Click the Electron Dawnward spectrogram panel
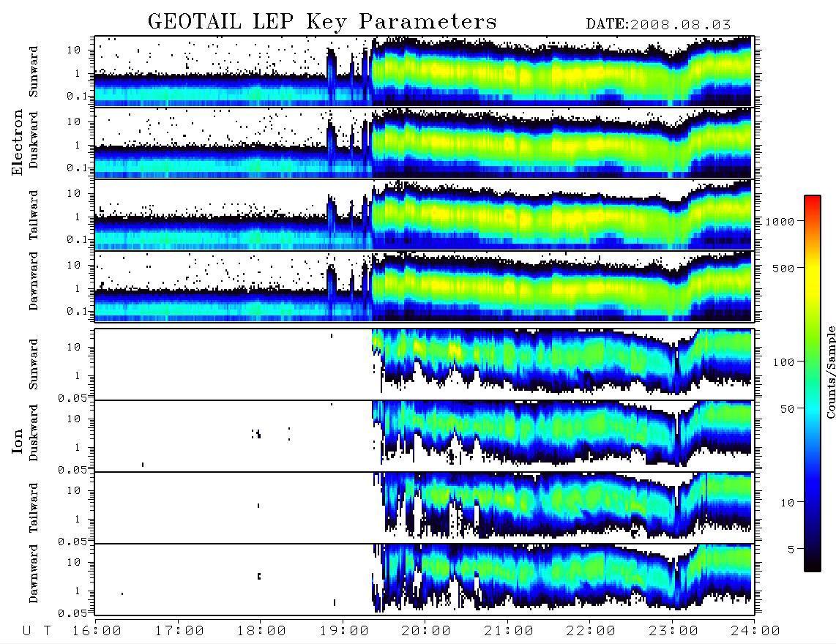The width and height of the screenshot is (836, 644). coord(425,286)
